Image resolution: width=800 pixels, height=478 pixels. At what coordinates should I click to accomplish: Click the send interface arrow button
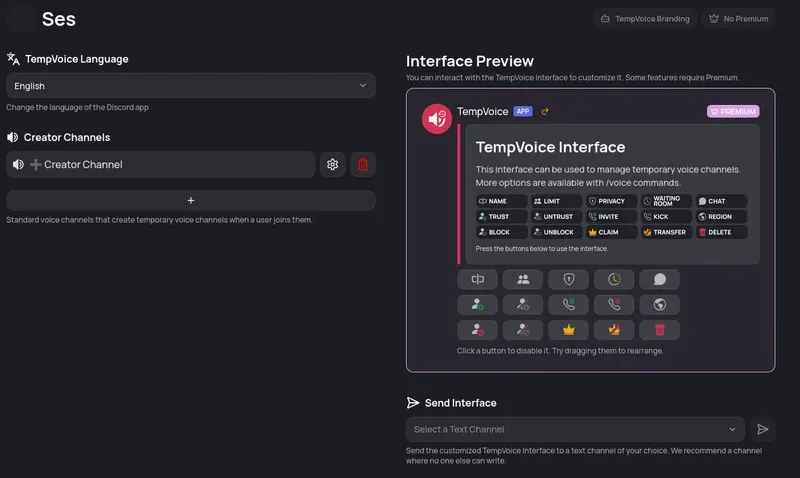(763, 430)
